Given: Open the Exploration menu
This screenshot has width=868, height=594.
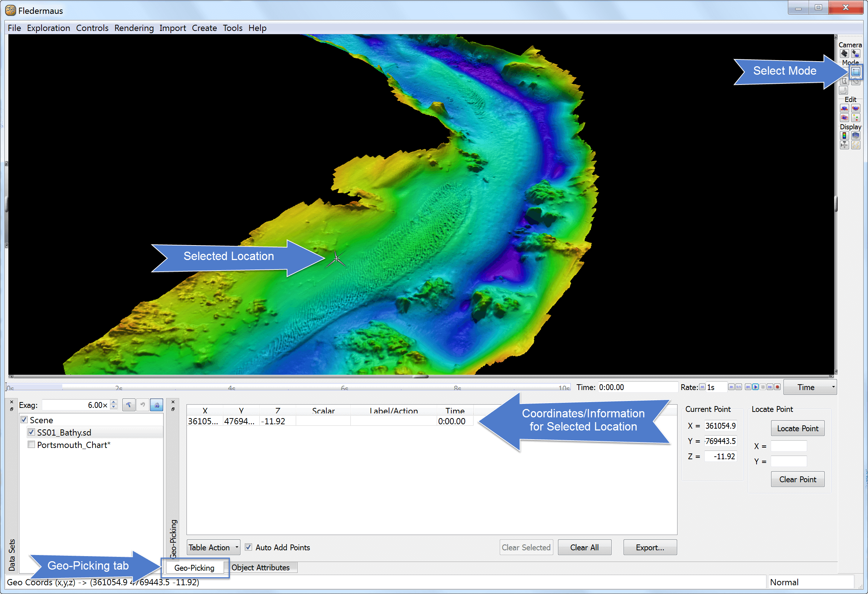Looking at the screenshot, I should tap(47, 27).
